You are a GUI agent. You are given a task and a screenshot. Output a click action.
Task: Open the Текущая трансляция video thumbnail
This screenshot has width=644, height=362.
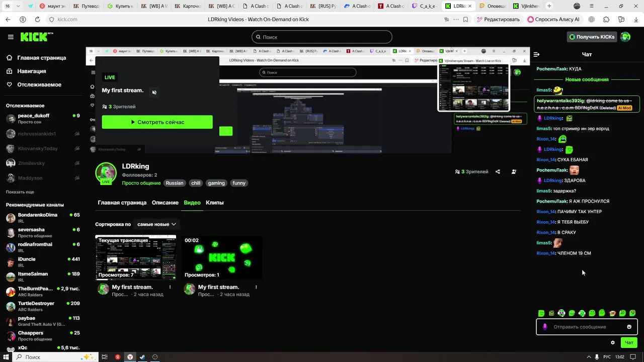[x=136, y=257]
